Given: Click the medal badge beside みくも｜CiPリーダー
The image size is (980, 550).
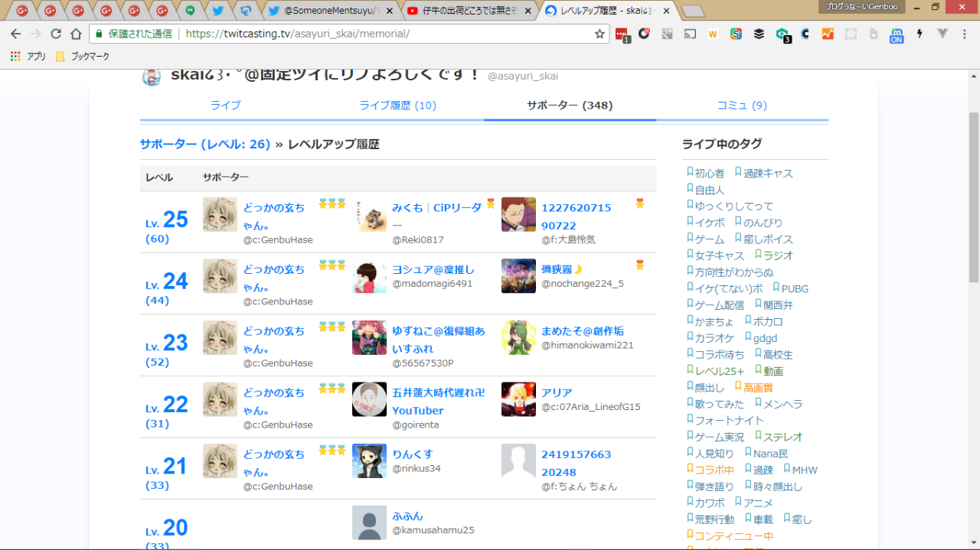Looking at the screenshot, I should pyautogui.click(x=491, y=203).
